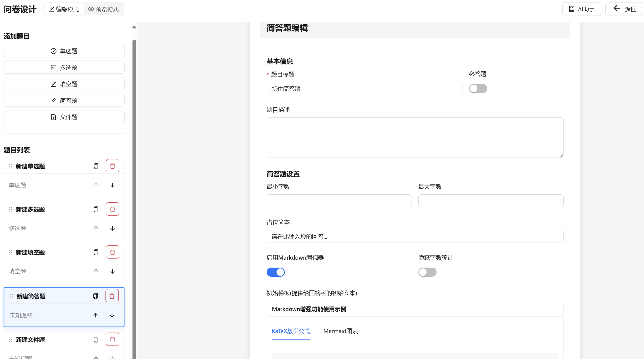Select the KaTeX数学公式 tab
644x359 pixels.
click(x=291, y=331)
